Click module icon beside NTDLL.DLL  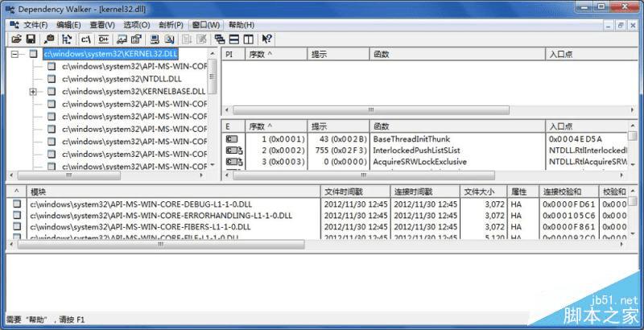52,79
